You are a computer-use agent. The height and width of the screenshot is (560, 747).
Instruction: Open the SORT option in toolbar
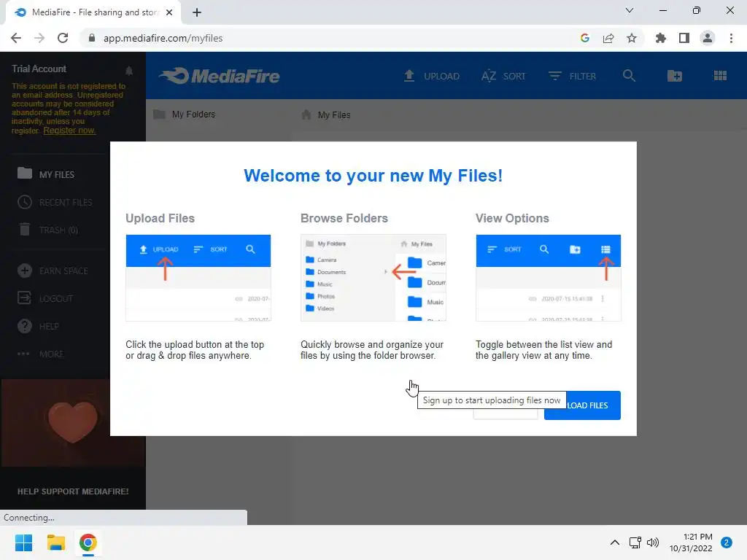(x=503, y=76)
